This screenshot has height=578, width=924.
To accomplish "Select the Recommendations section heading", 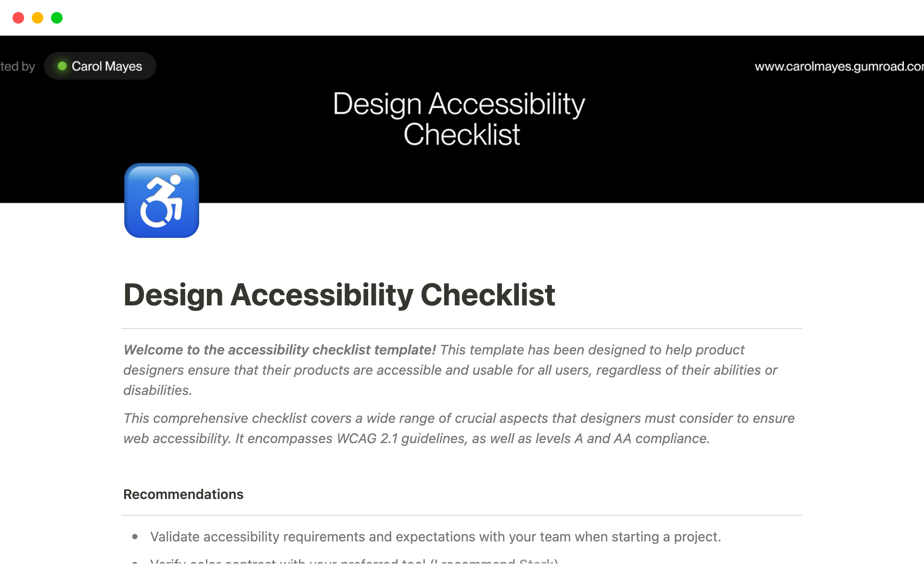I will tap(183, 494).
